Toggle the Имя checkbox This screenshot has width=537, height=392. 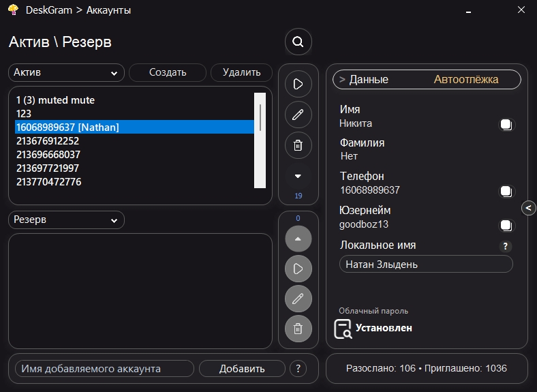coord(506,124)
